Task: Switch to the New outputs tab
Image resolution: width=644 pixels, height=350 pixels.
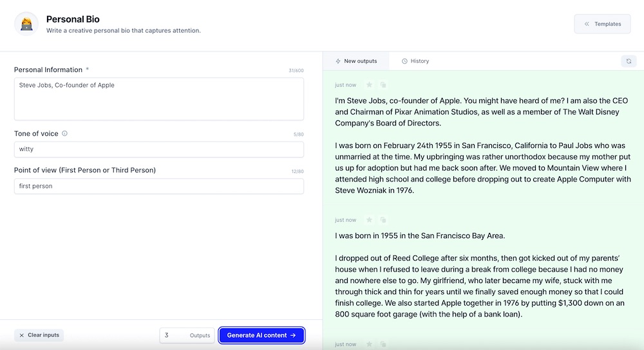Action: click(x=356, y=61)
